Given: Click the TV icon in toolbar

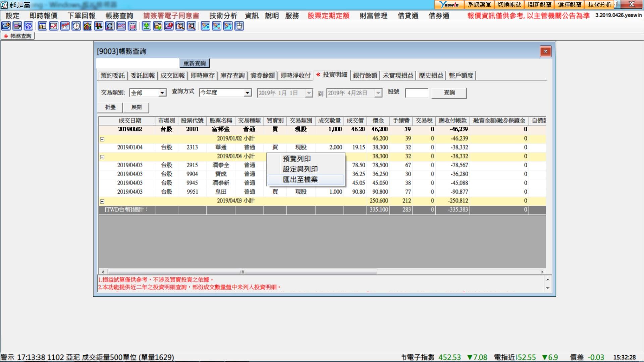Looking at the screenshot, I should pos(132,26).
